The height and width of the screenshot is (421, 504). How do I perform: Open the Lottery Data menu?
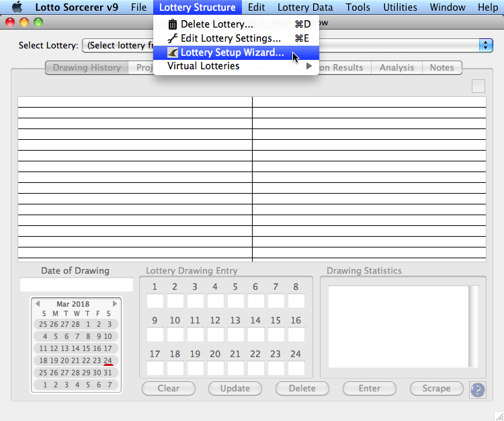(x=305, y=7)
